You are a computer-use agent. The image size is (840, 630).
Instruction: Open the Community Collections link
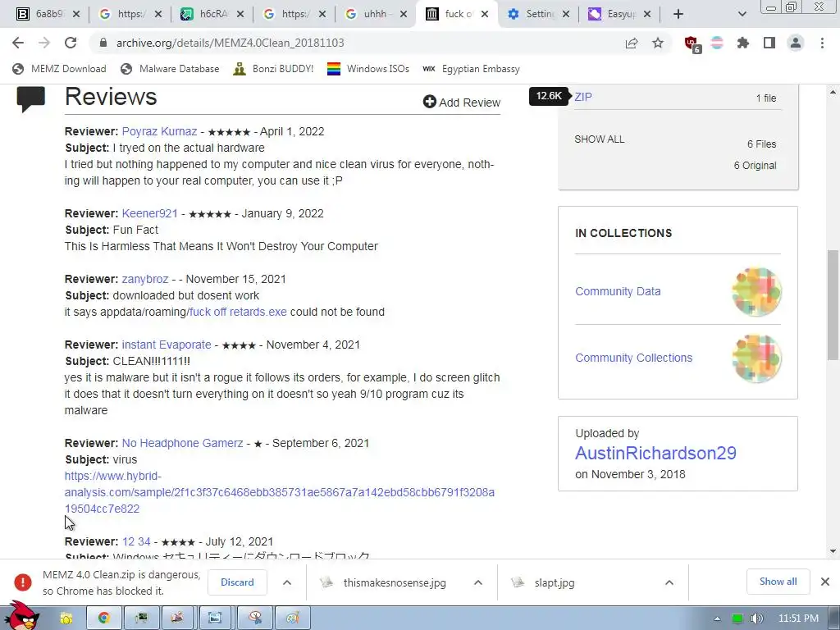point(634,358)
